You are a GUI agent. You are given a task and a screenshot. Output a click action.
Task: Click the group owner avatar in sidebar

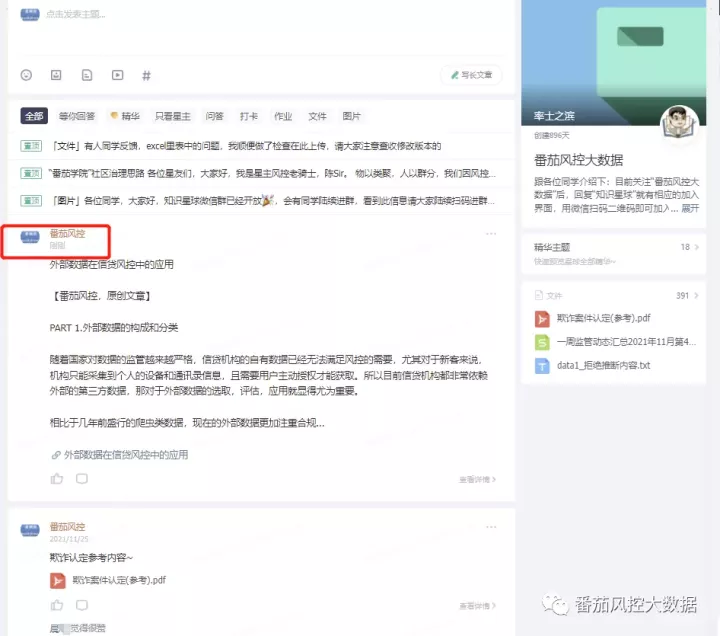[x=679, y=123]
